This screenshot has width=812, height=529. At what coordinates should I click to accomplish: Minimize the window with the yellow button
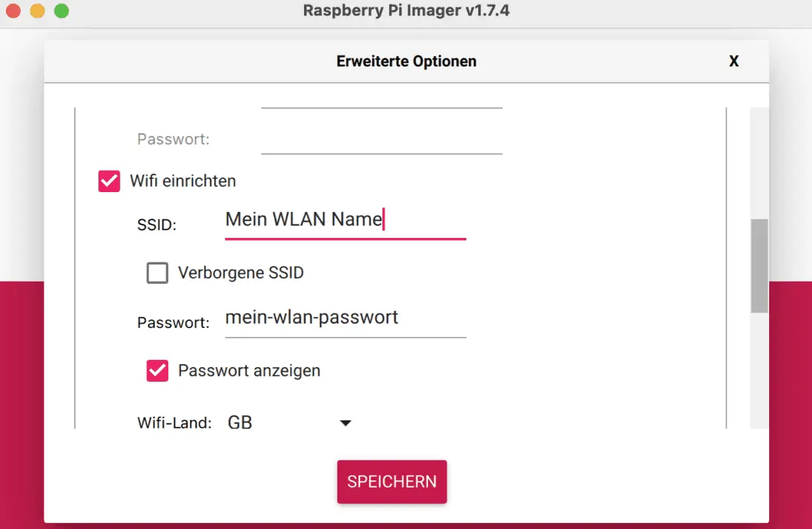(37, 11)
